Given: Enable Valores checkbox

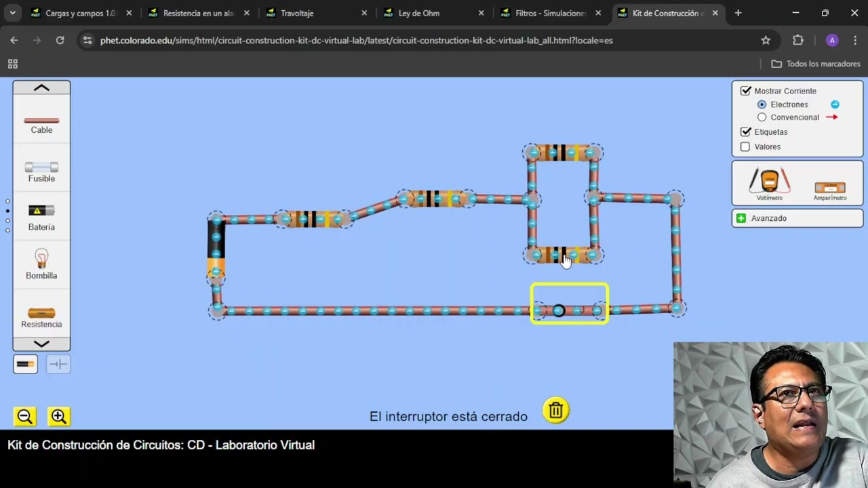Looking at the screenshot, I should click(x=746, y=146).
